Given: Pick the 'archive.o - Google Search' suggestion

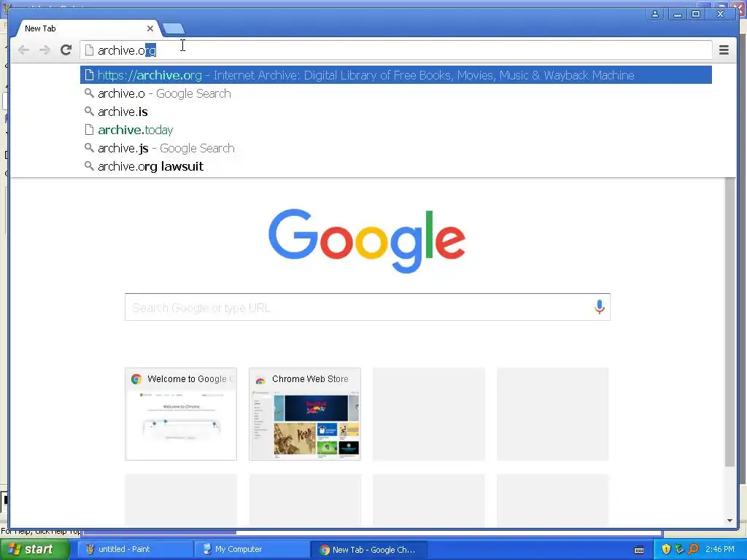Looking at the screenshot, I should 396,93.
